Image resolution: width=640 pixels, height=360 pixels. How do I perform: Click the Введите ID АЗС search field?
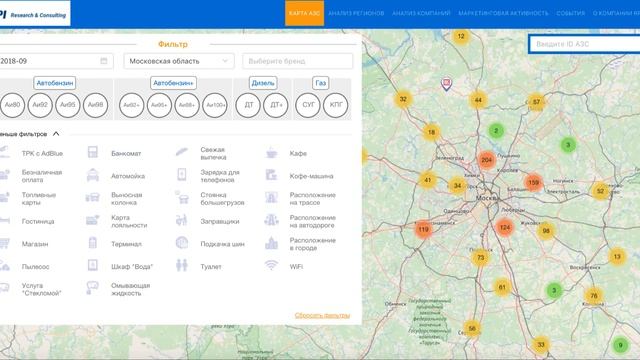click(584, 44)
